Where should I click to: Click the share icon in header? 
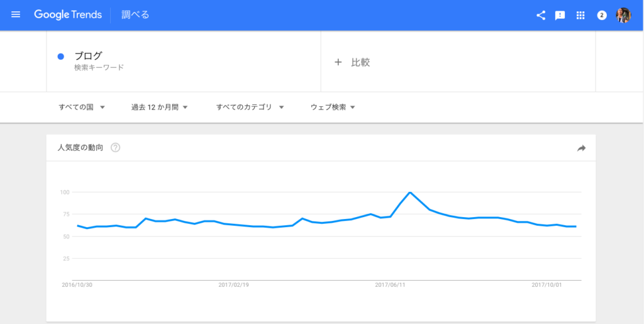point(540,15)
